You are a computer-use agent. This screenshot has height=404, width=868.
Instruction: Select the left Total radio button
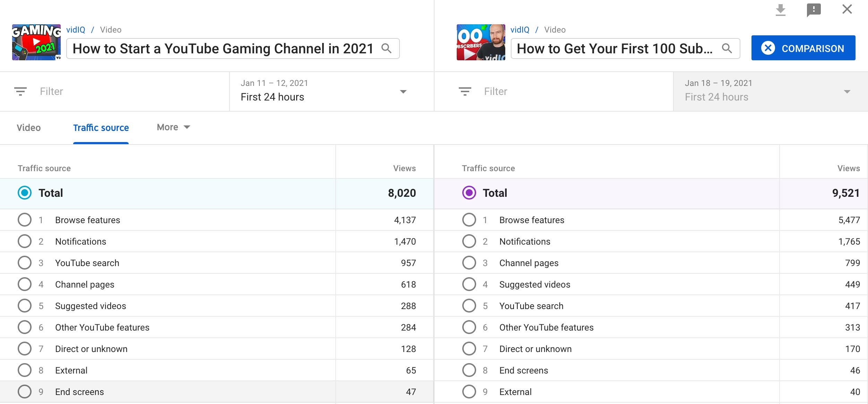[24, 193]
